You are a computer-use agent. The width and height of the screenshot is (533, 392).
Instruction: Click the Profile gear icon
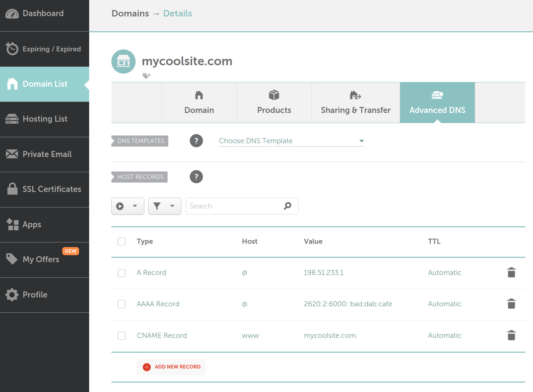(12, 295)
